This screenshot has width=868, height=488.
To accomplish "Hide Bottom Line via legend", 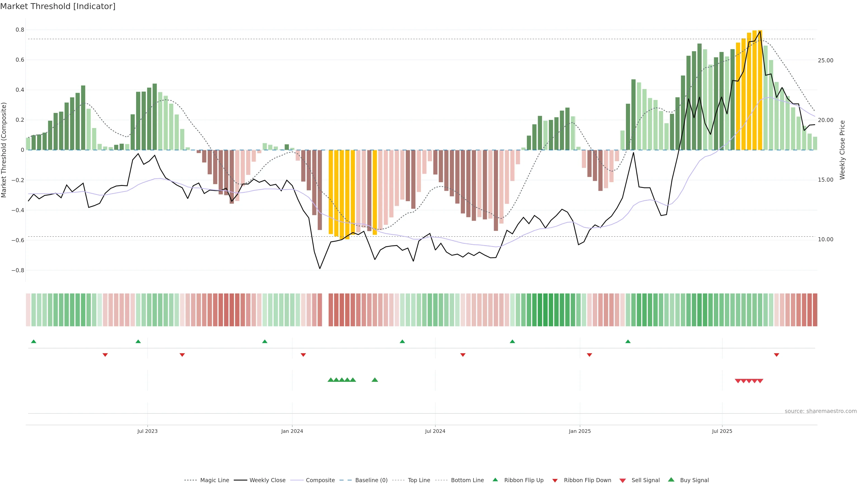I will click(x=467, y=480).
